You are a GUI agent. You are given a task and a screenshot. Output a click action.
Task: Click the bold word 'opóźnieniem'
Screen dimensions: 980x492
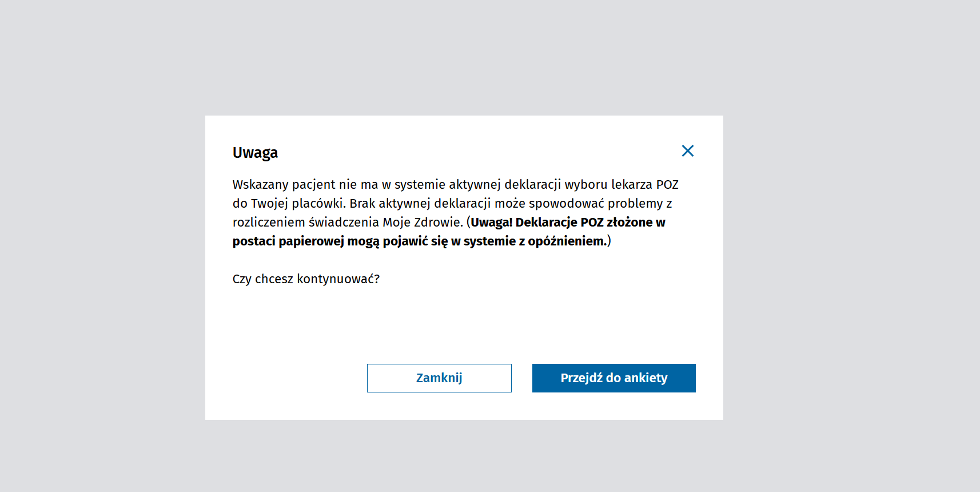tap(566, 241)
